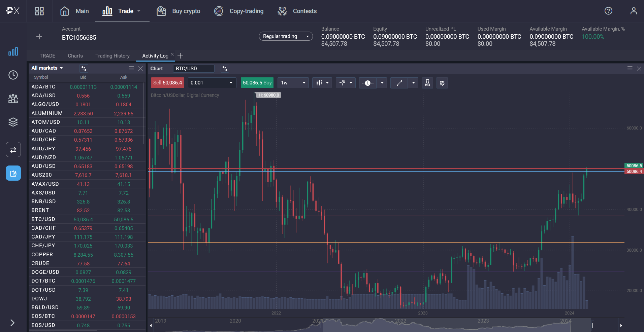Close the Activity Log tab

click(x=172, y=54)
